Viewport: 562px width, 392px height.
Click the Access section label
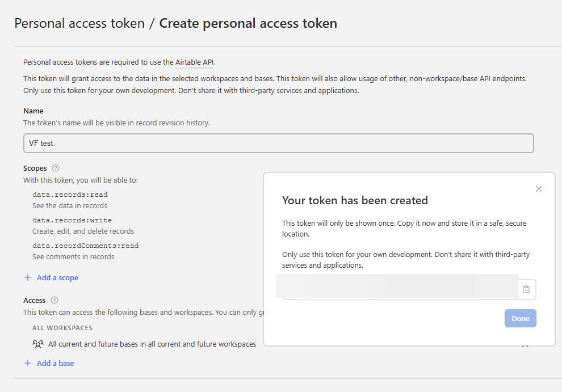tap(35, 301)
